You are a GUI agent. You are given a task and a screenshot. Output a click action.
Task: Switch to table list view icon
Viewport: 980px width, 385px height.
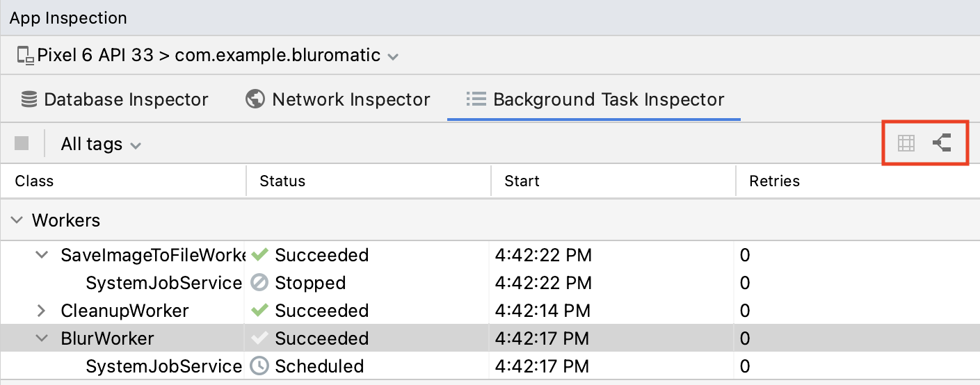[906, 144]
